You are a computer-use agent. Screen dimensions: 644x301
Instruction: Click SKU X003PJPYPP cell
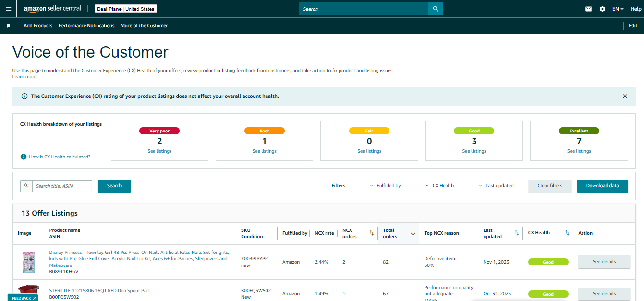tap(255, 259)
